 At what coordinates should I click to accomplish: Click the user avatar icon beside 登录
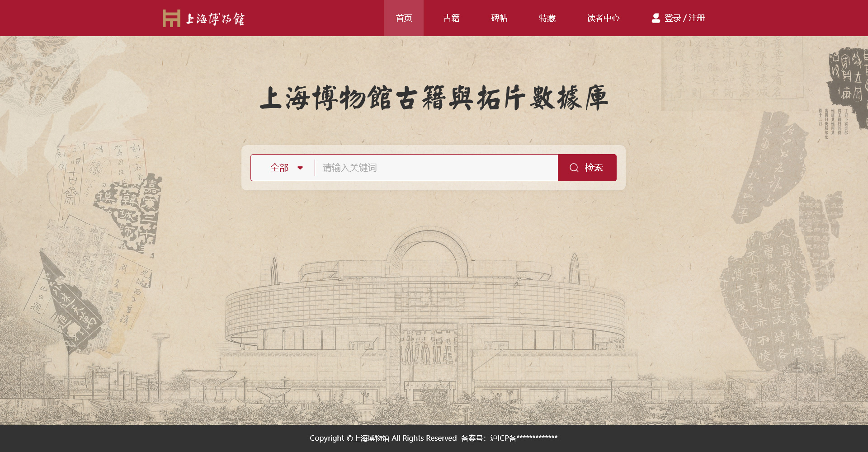click(656, 18)
